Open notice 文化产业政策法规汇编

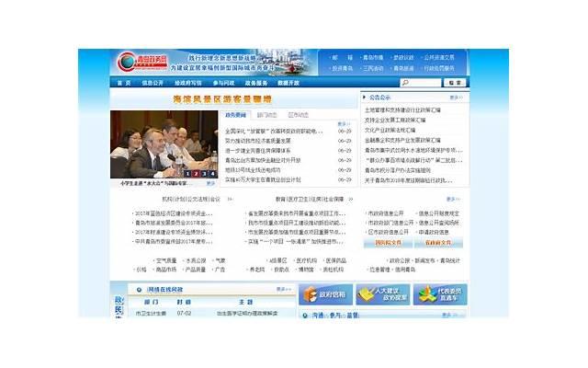tap(390, 130)
